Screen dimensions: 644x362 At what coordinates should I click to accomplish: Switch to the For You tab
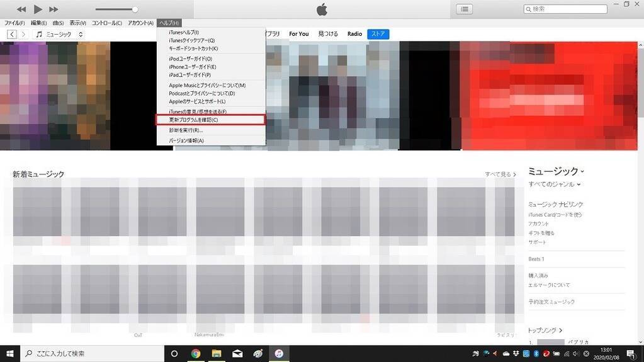click(x=298, y=34)
